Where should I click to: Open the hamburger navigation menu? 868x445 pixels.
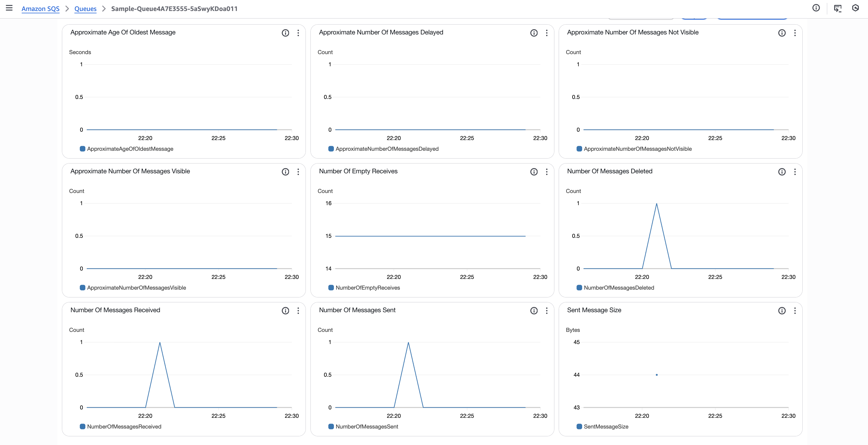(x=9, y=8)
